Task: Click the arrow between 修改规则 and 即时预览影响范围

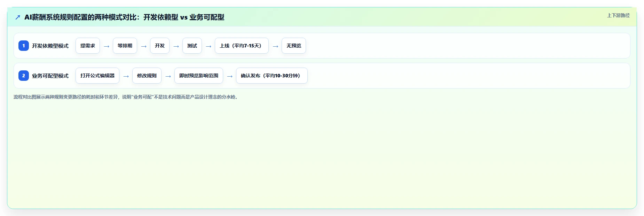Action: click(168, 76)
